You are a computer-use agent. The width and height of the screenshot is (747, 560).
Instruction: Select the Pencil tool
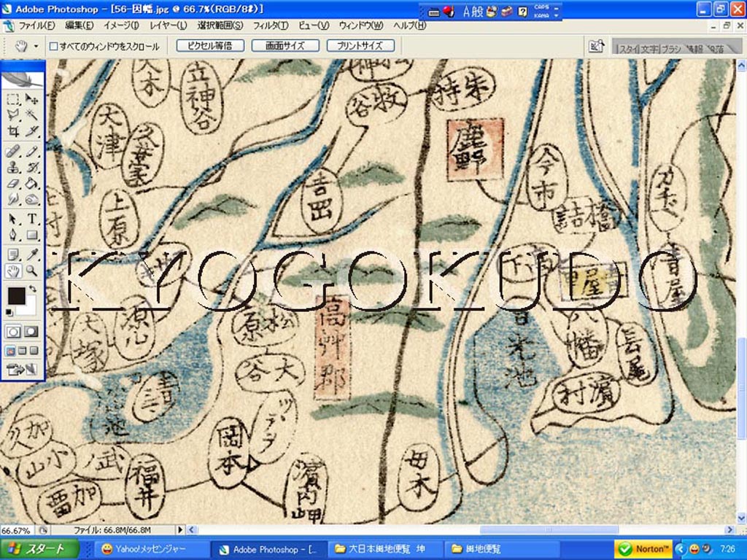[x=32, y=152]
